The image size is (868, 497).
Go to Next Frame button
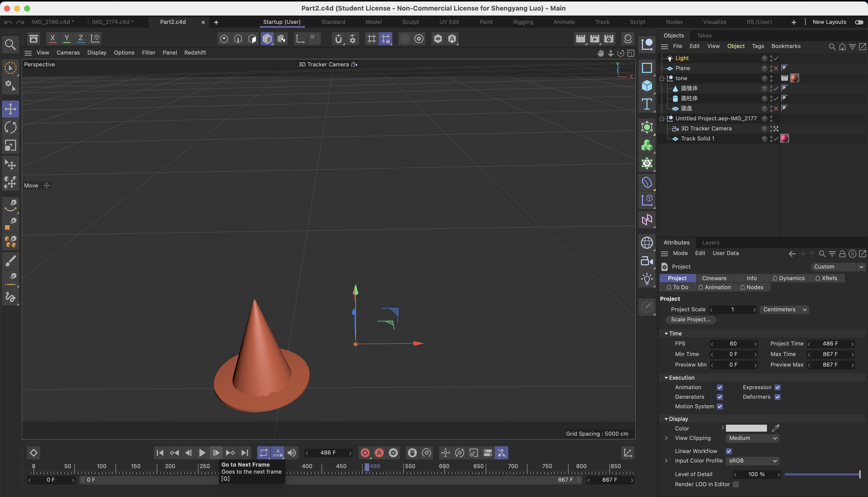pyautogui.click(x=216, y=453)
